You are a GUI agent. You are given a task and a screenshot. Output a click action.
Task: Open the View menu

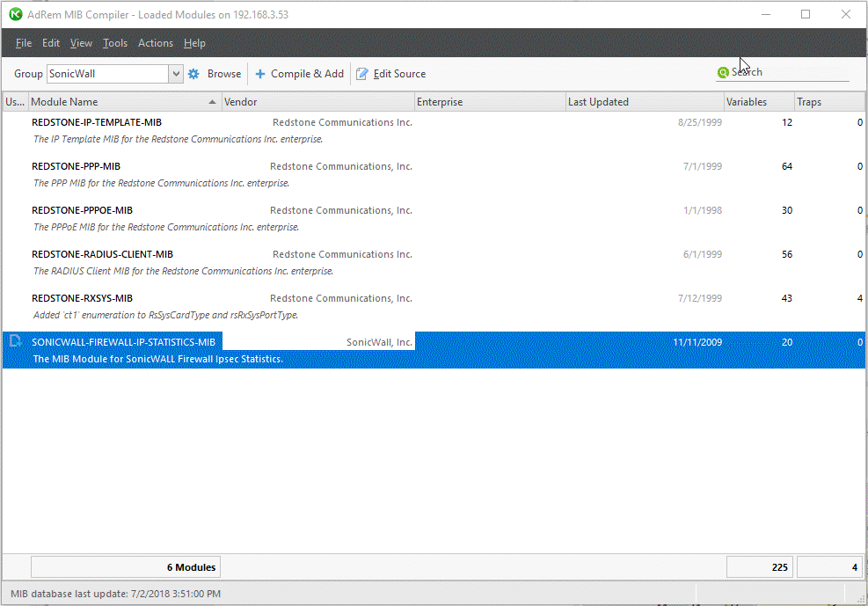tap(81, 43)
